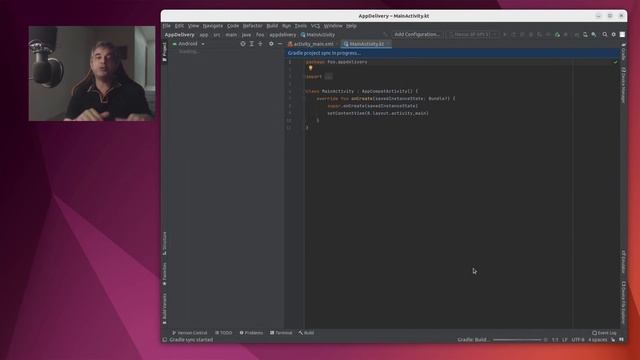Open the Problems tool window

(x=251, y=333)
